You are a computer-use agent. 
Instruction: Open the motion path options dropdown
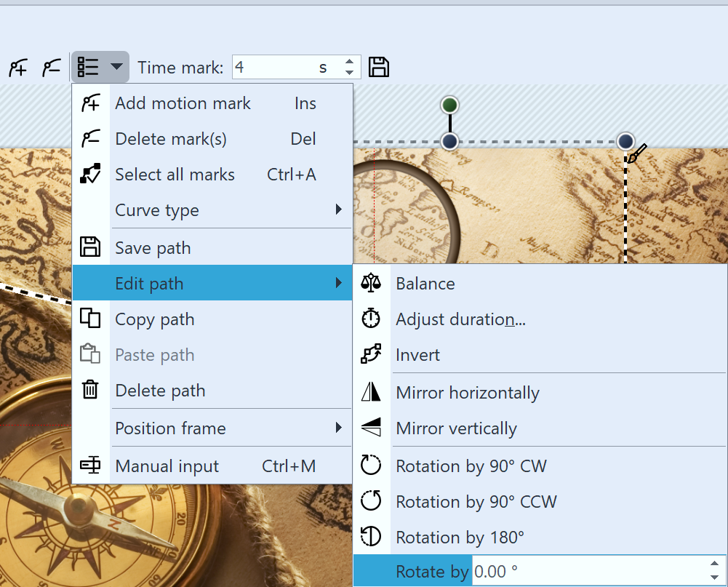pyautogui.click(x=100, y=68)
